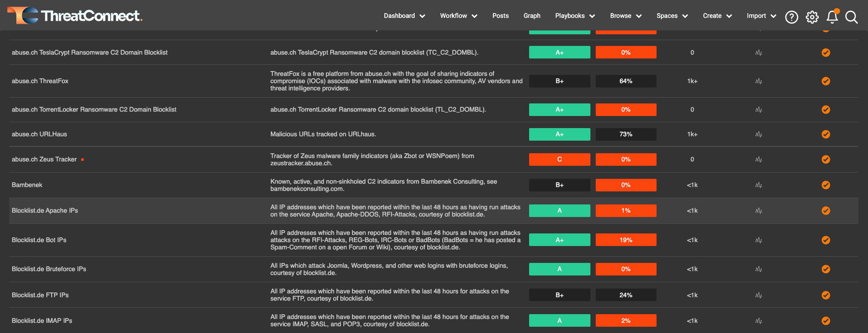Open chart icon for Blocklist.de FTP IPs row
This screenshot has width=868, height=333.
click(759, 295)
